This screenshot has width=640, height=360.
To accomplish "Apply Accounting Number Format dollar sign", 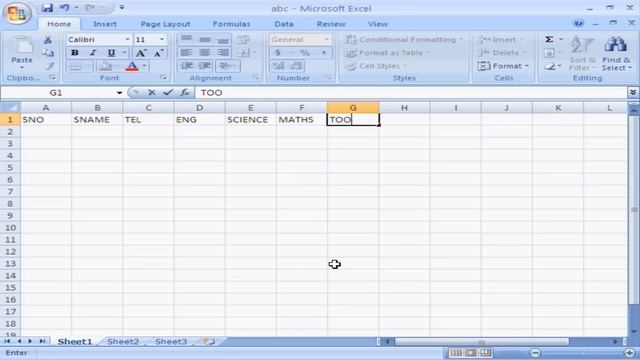I will [278, 53].
